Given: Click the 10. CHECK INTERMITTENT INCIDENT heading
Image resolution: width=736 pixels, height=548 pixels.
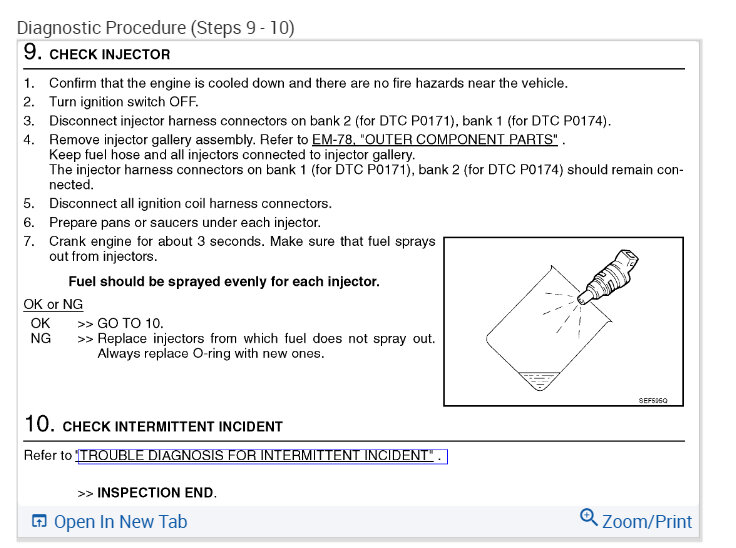Looking at the screenshot, I should [x=155, y=426].
